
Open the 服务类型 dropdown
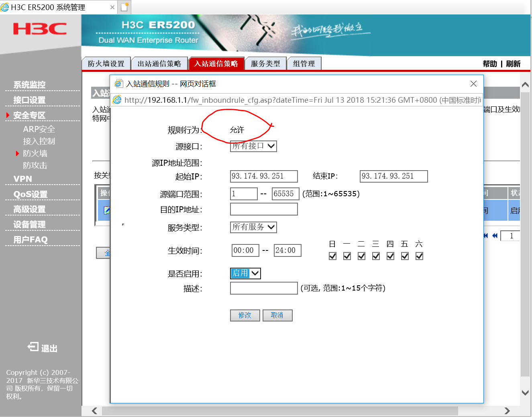click(x=253, y=227)
